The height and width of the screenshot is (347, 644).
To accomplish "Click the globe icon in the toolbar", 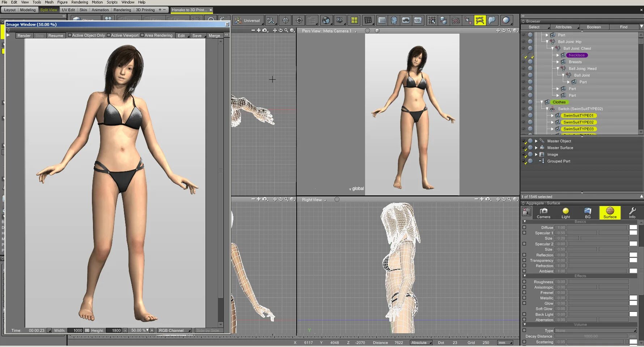I will [x=326, y=20].
